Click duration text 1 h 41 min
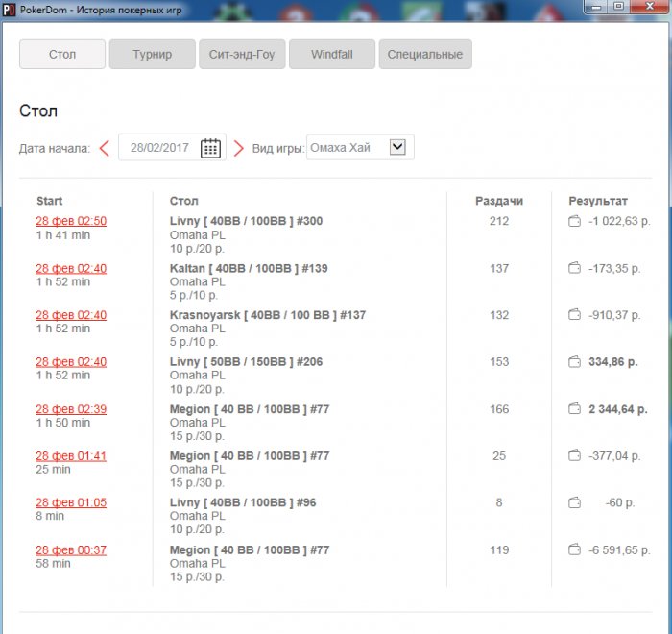This screenshot has height=634, width=672. click(63, 235)
